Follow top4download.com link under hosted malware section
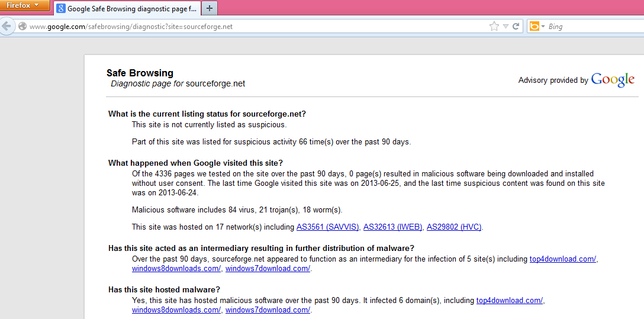The image size is (644, 319). click(x=510, y=301)
